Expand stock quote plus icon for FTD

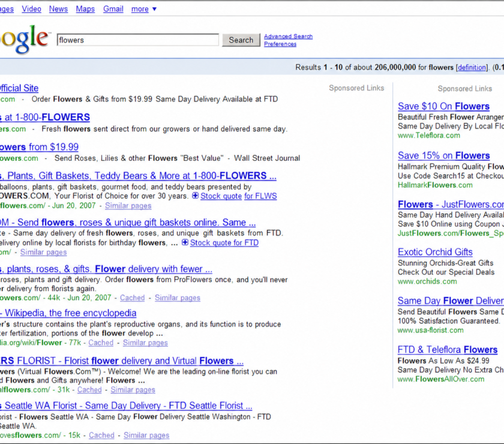pyautogui.click(x=185, y=242)
